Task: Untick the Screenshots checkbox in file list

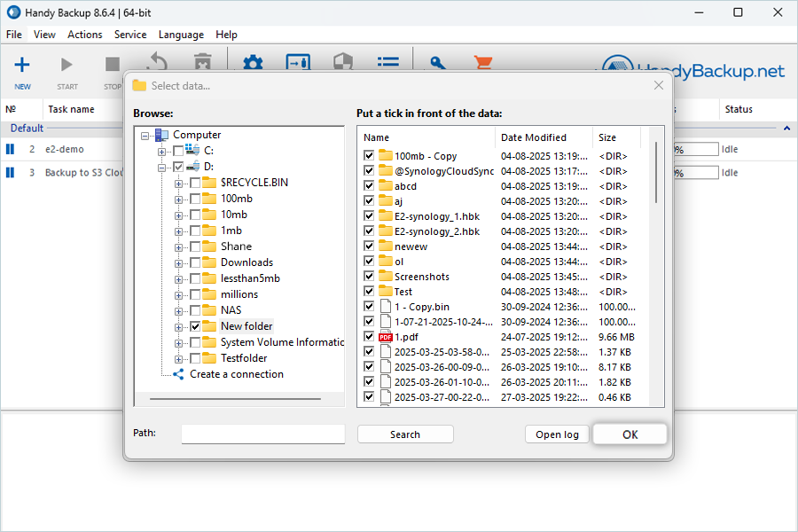Action: point(369,276)
